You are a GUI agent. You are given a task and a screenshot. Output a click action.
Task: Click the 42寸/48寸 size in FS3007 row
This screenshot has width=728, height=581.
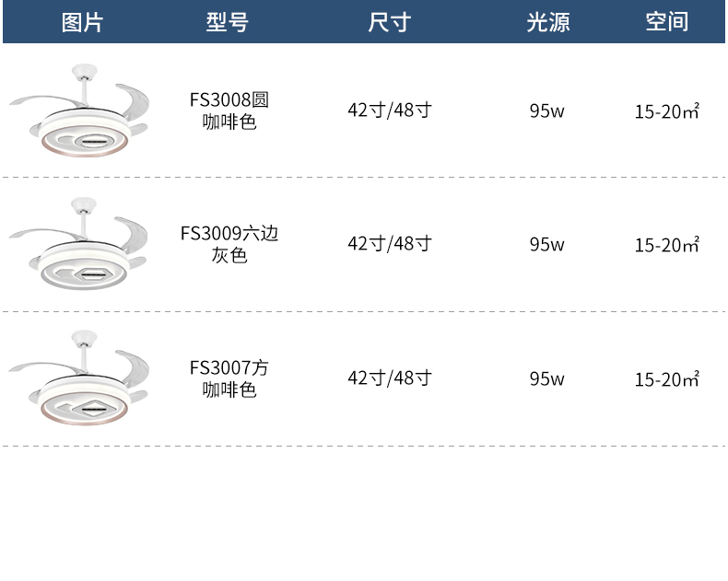pos(390,378)
